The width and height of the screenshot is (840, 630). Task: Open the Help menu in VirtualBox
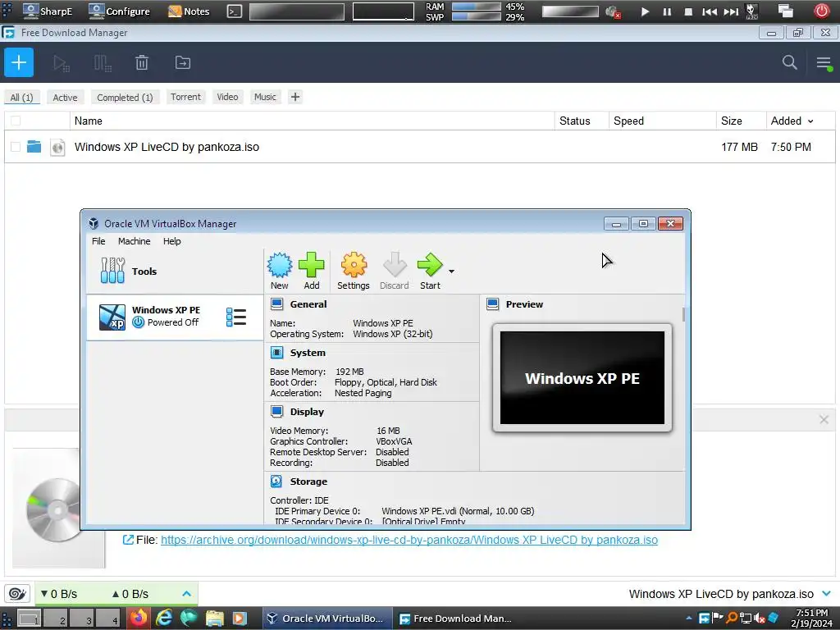point(172,241)
